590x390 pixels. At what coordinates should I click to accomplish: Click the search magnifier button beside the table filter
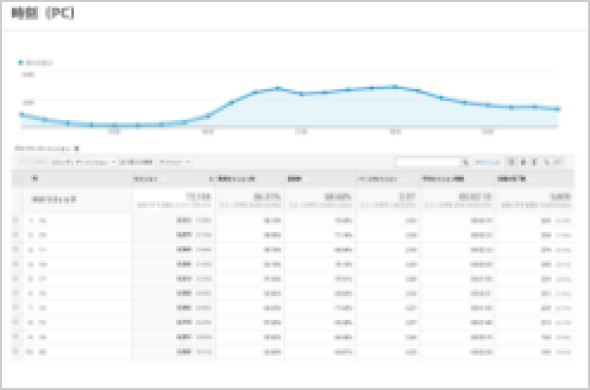point(466,162)
